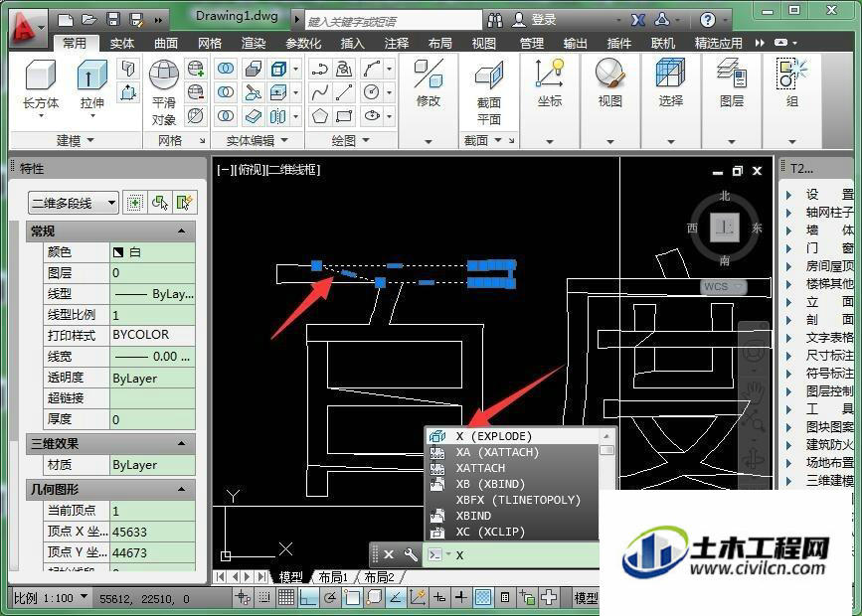Open the WCS coordinate system dropdown
Image resolution: width=862 pixels, height=616 pixels.
click(x=724, y=287)
